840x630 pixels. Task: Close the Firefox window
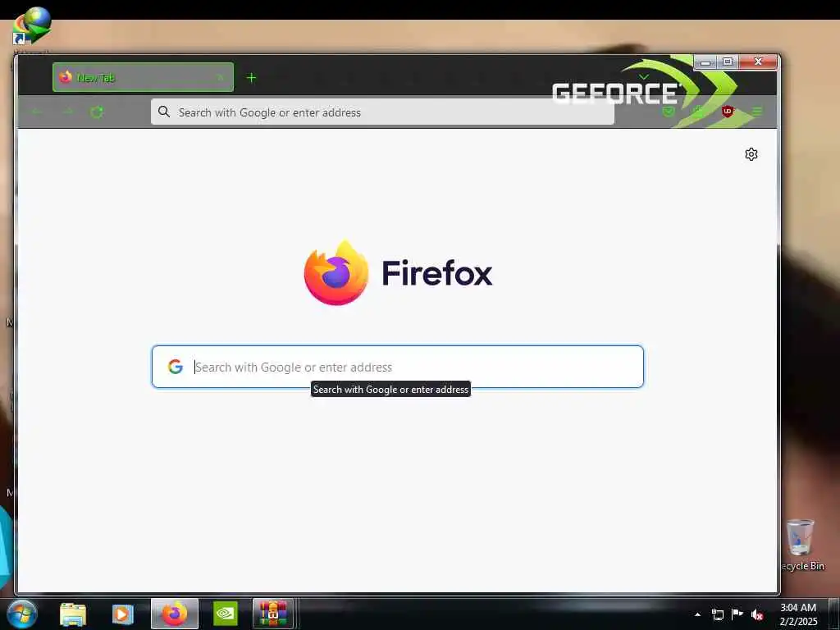(758, 62)
